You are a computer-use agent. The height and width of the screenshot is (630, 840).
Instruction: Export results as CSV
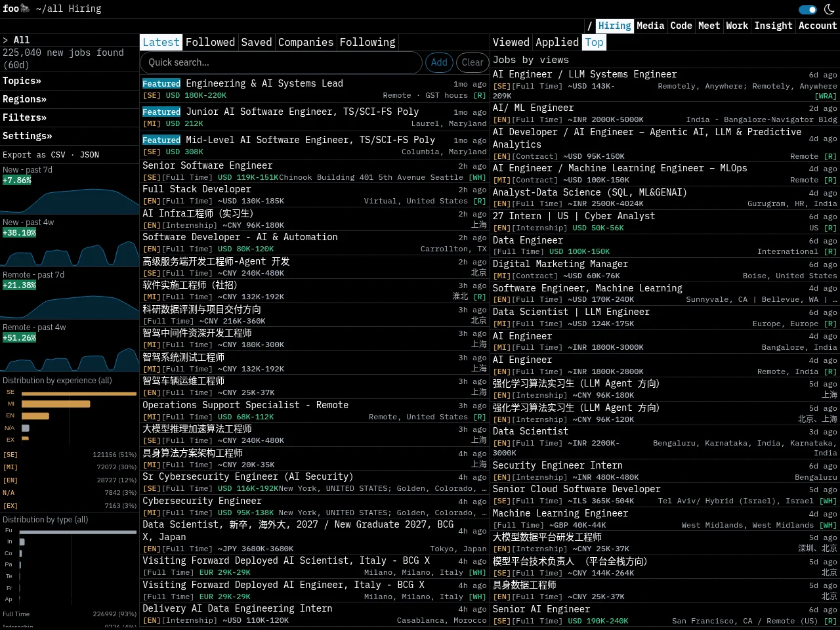point(58,155)
